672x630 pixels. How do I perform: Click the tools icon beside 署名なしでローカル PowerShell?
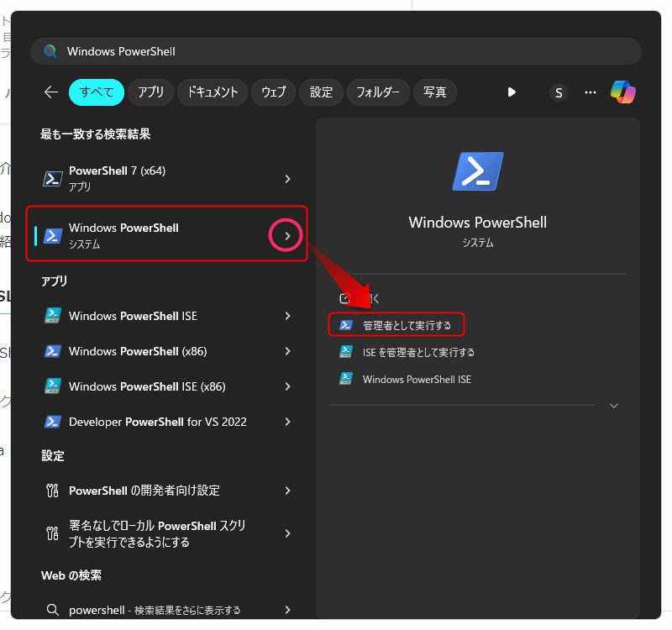(52, 533)
